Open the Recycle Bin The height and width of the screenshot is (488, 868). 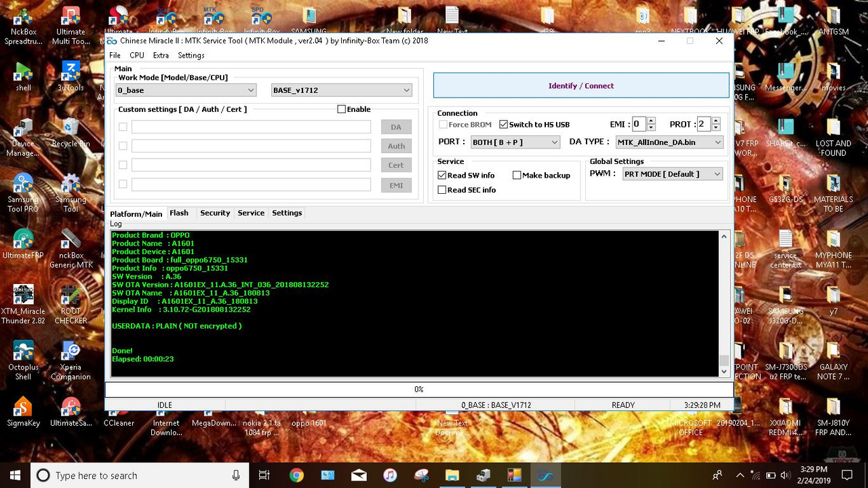71,134
